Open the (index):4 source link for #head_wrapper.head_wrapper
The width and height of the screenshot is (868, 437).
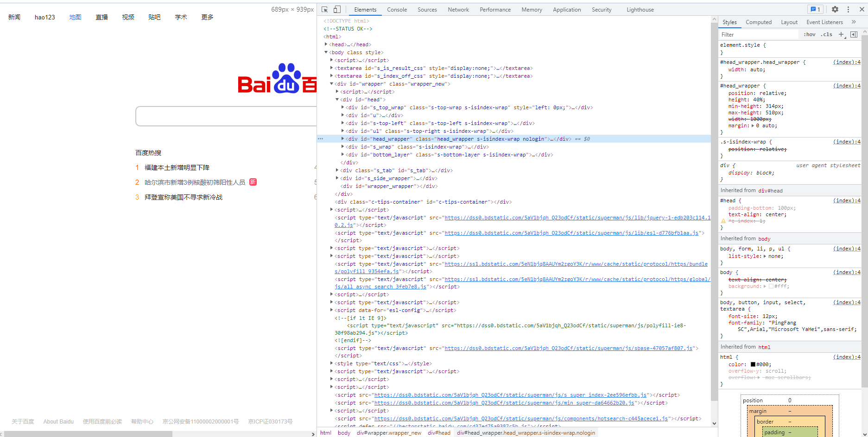point(847,62)
